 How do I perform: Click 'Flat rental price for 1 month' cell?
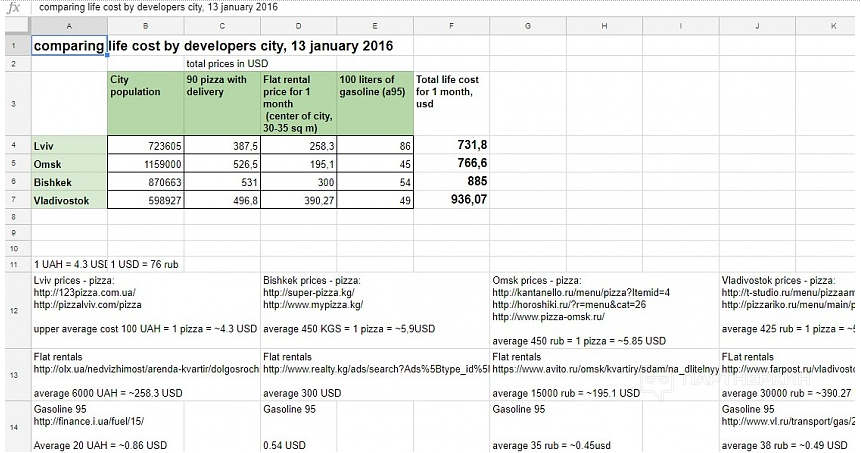coord(298,103)
